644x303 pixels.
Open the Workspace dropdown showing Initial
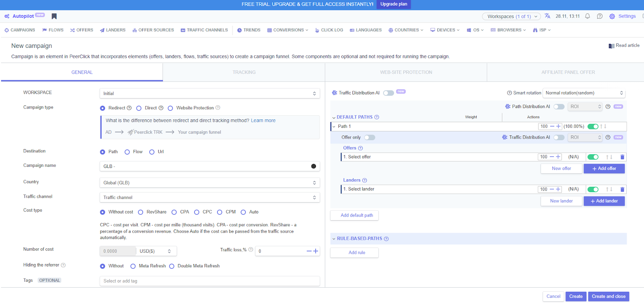click(x=209, y=94)
